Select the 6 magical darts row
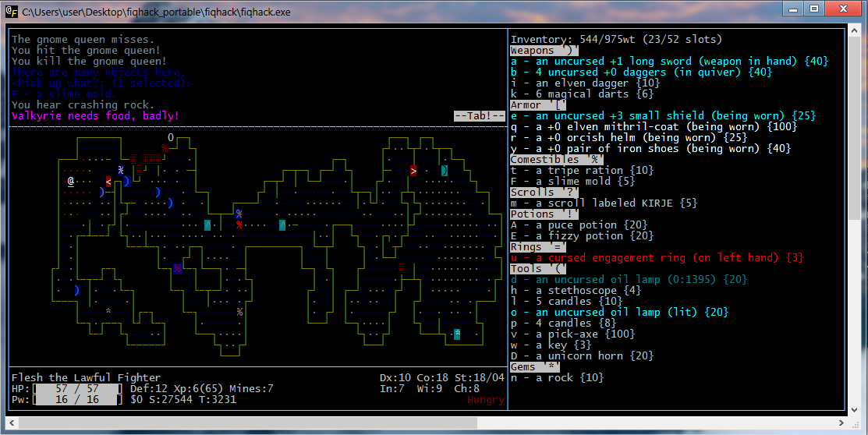 582,94
